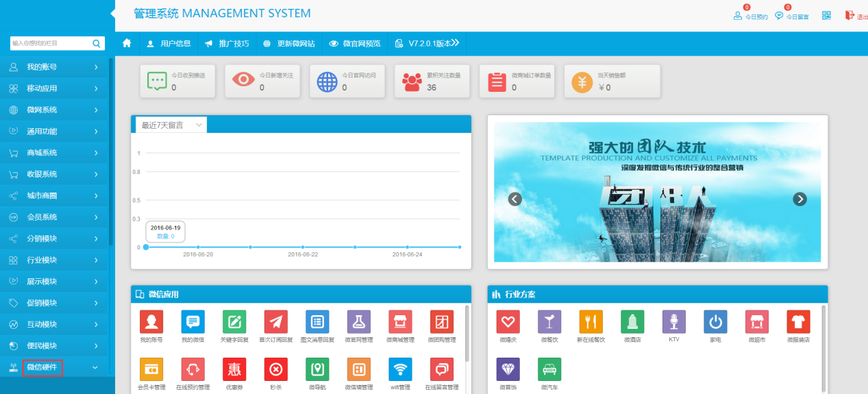The height and width of the screenshot is (394, 868).
Task: Select 微官网预览 in the top navigation
Action: click(354, 43)
